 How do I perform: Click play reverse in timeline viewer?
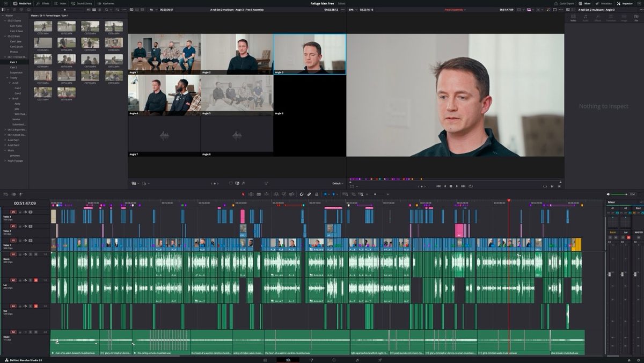445,186
